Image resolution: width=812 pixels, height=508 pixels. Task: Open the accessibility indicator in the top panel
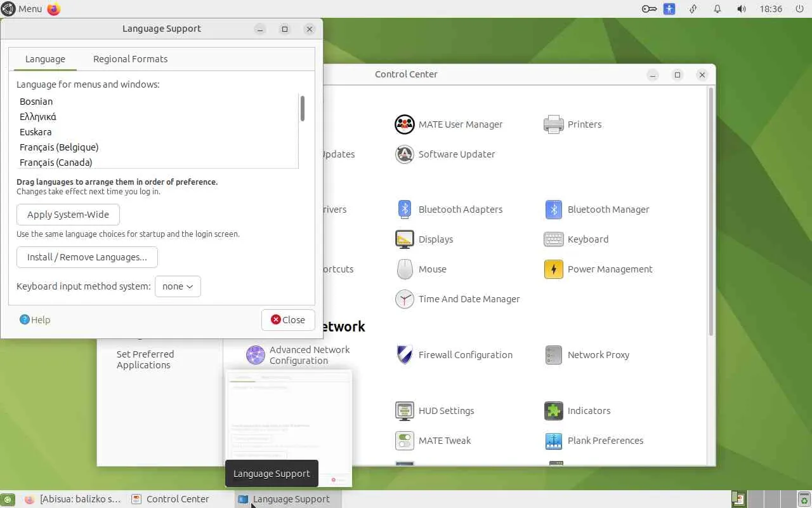[670, 9]
